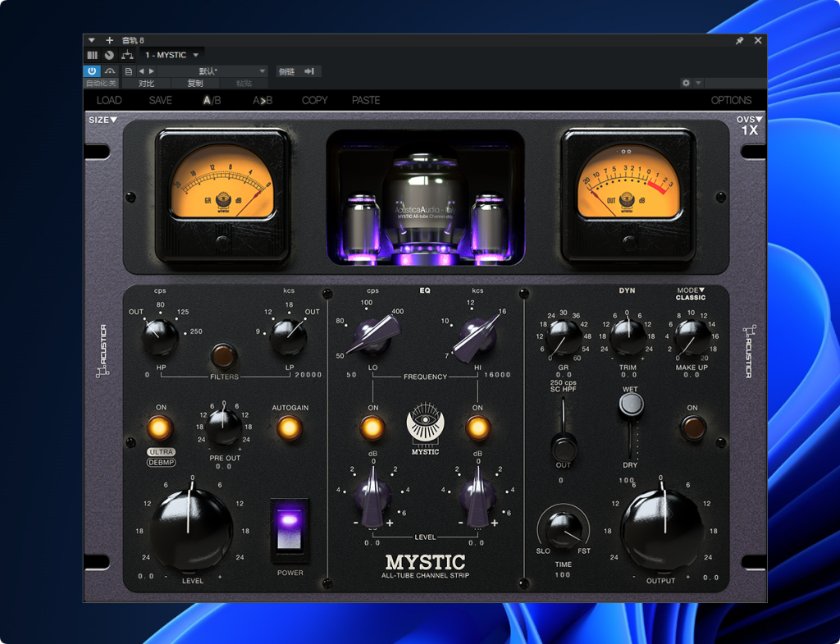Click the 复制 copy button
840x644 pixels.
click(x=195, y=83)
